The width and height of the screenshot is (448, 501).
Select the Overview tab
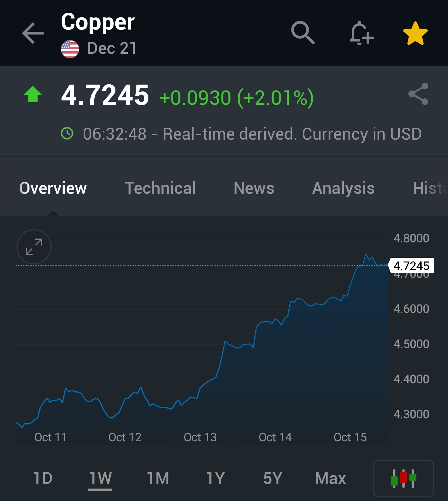[53, 188]
